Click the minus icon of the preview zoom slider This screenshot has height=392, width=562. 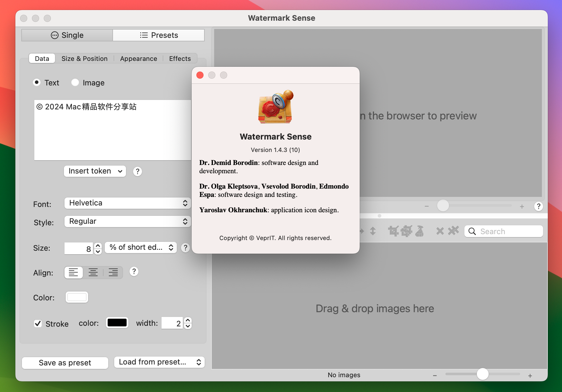(427, 206)
